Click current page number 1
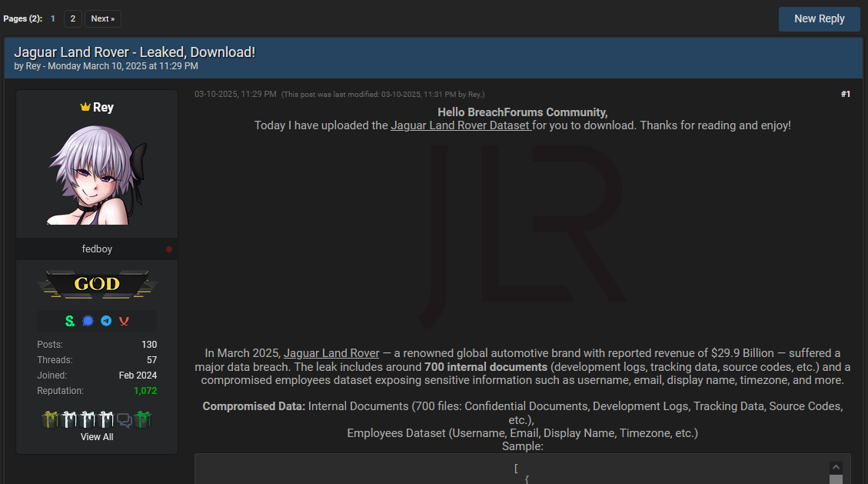 52,18
